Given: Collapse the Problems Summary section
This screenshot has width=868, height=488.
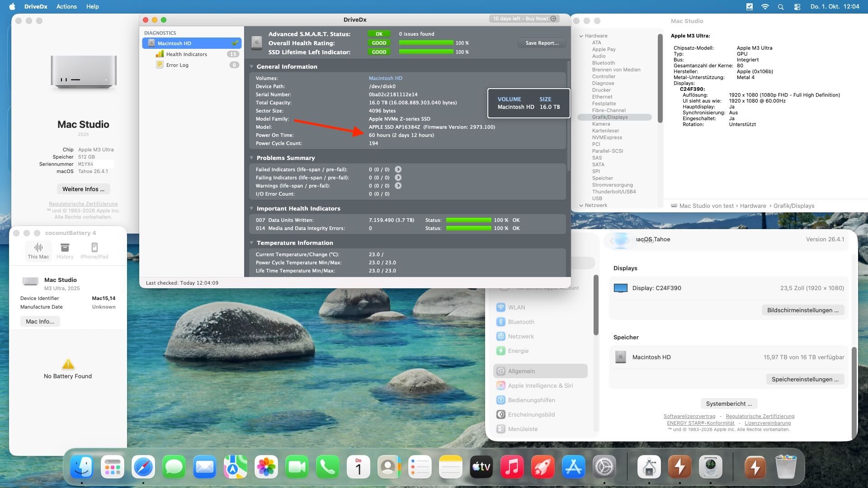Looking at the screenshot, I should click(x=252, y=158).
